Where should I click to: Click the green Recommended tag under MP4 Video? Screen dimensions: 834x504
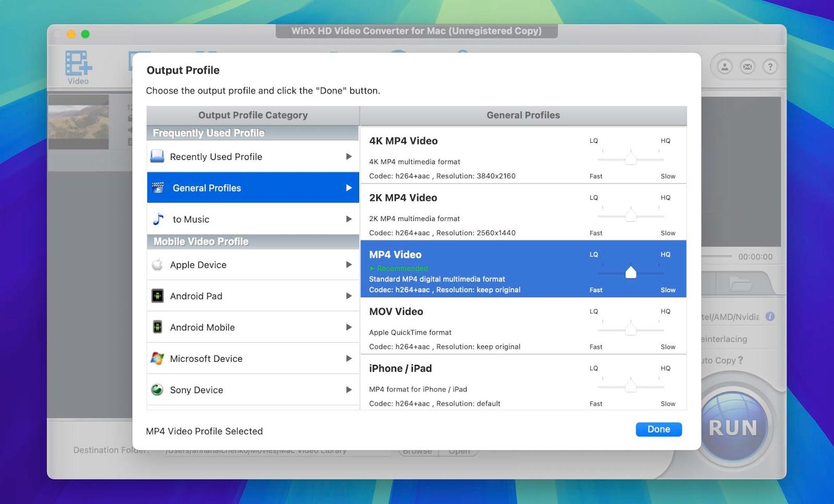[399, 268]
